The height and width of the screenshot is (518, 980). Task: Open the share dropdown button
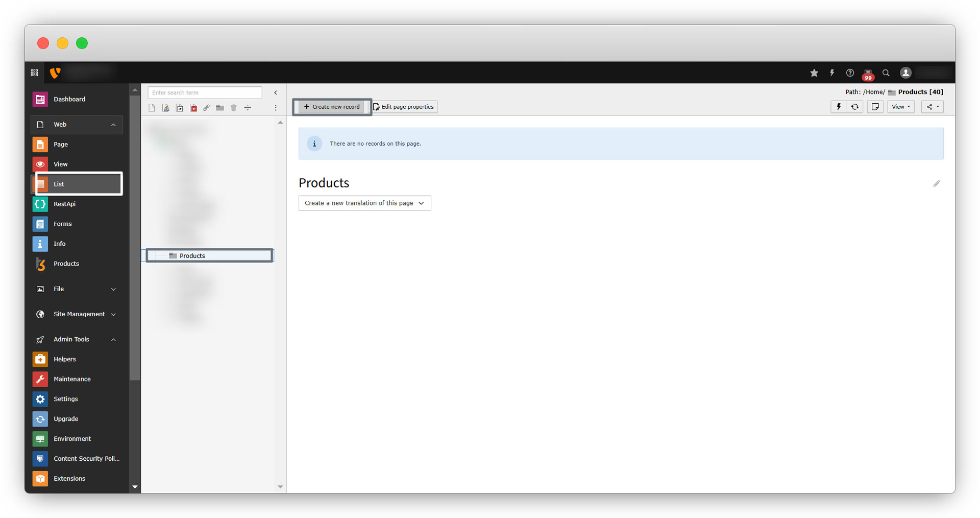point(932,107)
